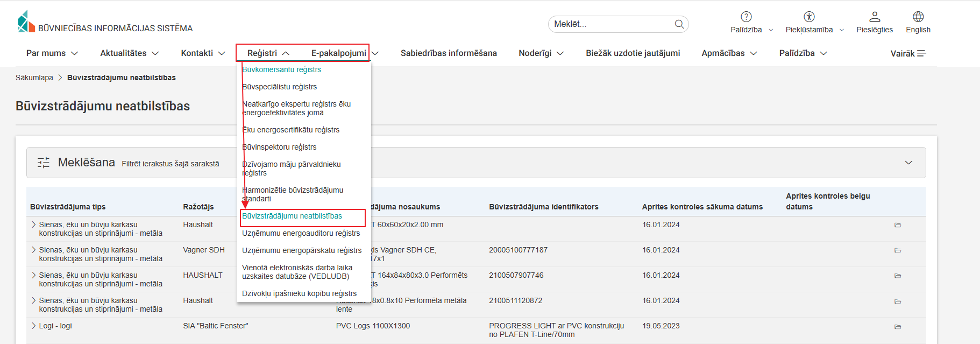Image resolution: width=980 pixels, height=344 pixels.
Task: Open folder icon for Haushalt 60x60x20x2.00 row
Action: tap(898, 225)
